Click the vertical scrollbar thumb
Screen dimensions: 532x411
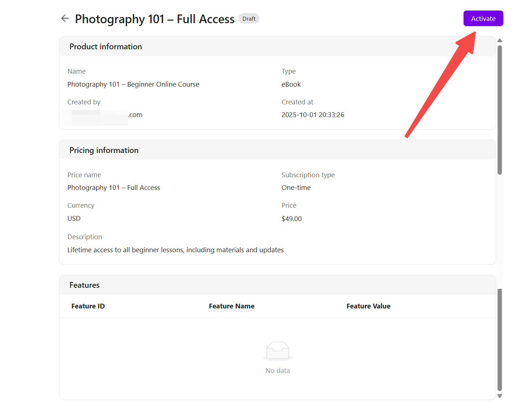500,109
